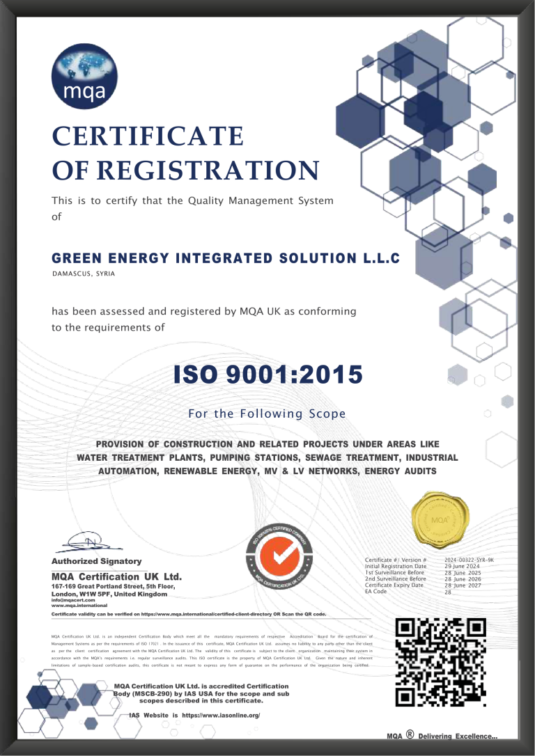Click the "ISO 9001:2015" standard heading
The width and height of the screenshot is (535, 756).
click(x=267, y=375)
